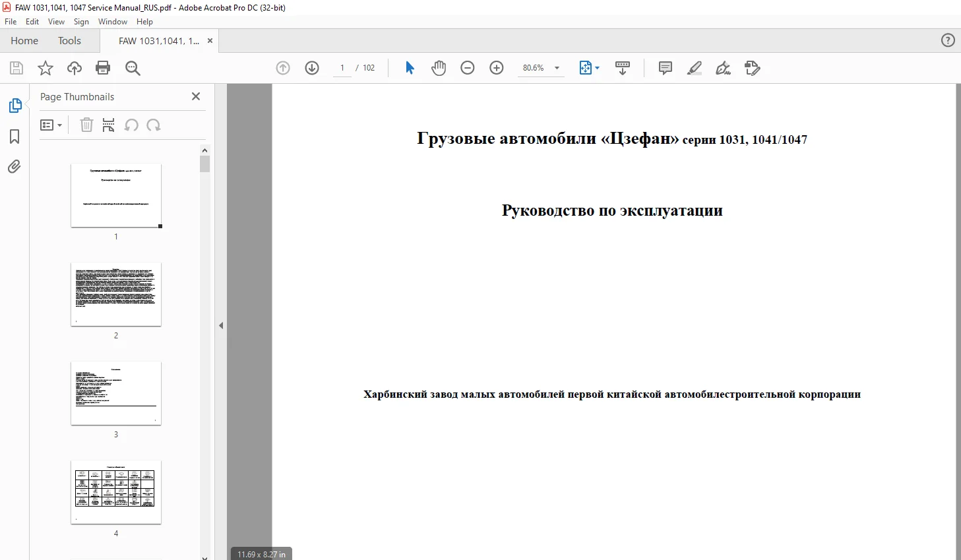Screen dimensions: 961x560
Task: Click the current page number field
Action: point(342,68)
